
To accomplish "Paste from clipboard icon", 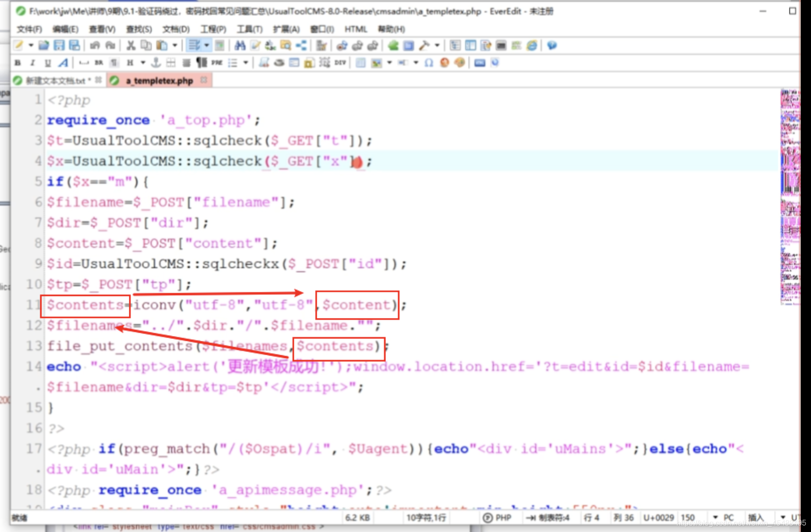I will (x=162, y=45).
